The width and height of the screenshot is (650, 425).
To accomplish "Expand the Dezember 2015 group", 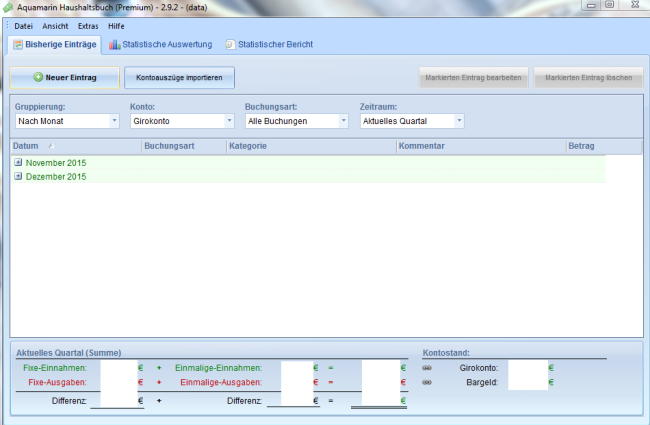I will click(x=18, y=176).
